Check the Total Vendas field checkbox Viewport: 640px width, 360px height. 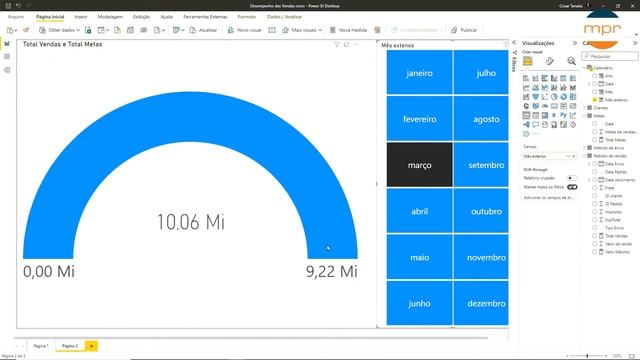(595, 236)
